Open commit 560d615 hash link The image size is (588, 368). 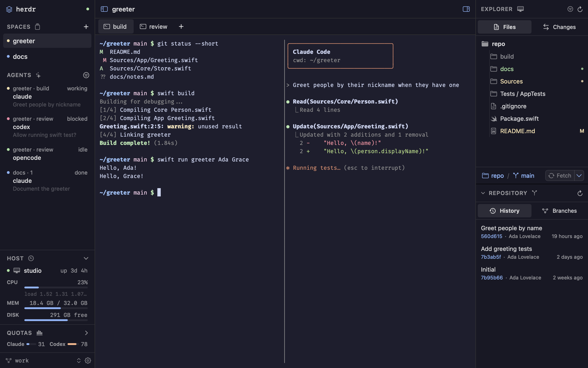click(x=492, y=236)
